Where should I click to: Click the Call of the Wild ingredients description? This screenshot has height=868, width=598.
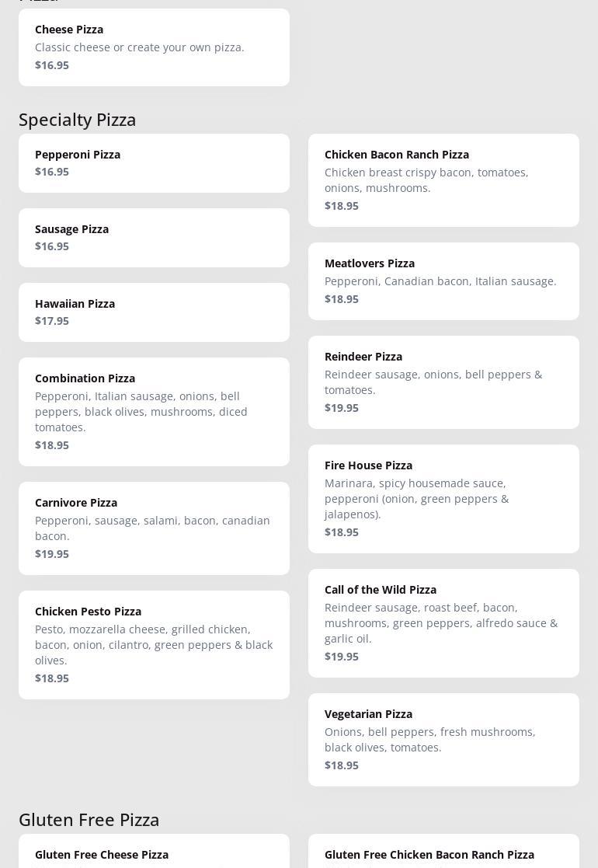[441, 622]
